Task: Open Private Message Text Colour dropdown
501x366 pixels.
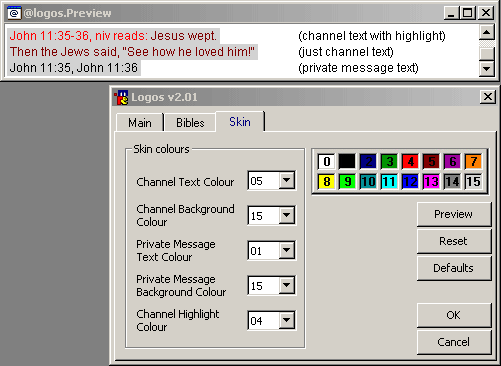Action: (287, 250)
